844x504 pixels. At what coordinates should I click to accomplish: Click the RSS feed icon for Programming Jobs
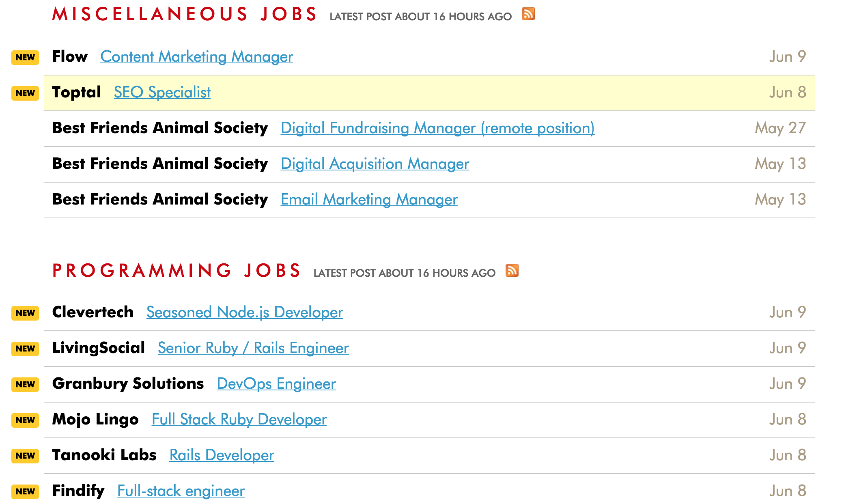pyautogui.click(x=512, y=270)
